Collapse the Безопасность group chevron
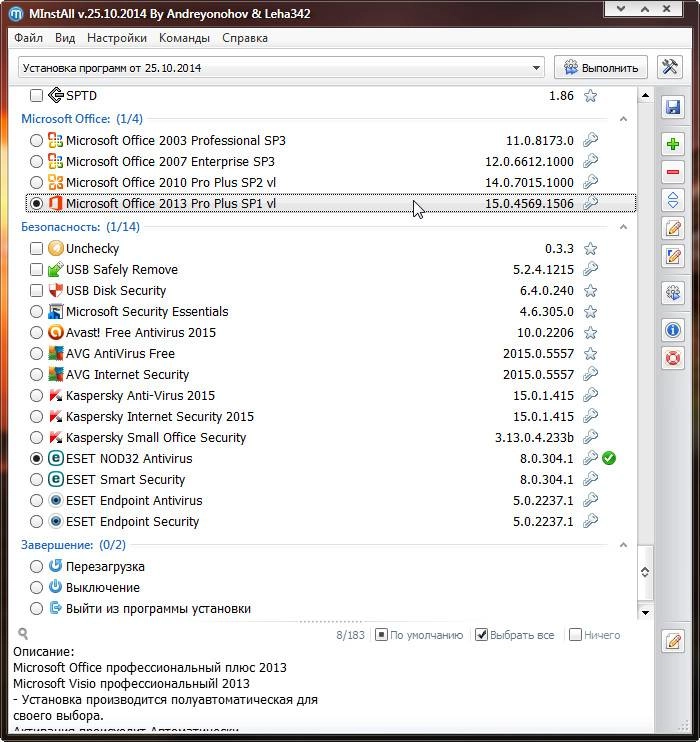This screenshot has height=742, width=700. coord(623,227)
